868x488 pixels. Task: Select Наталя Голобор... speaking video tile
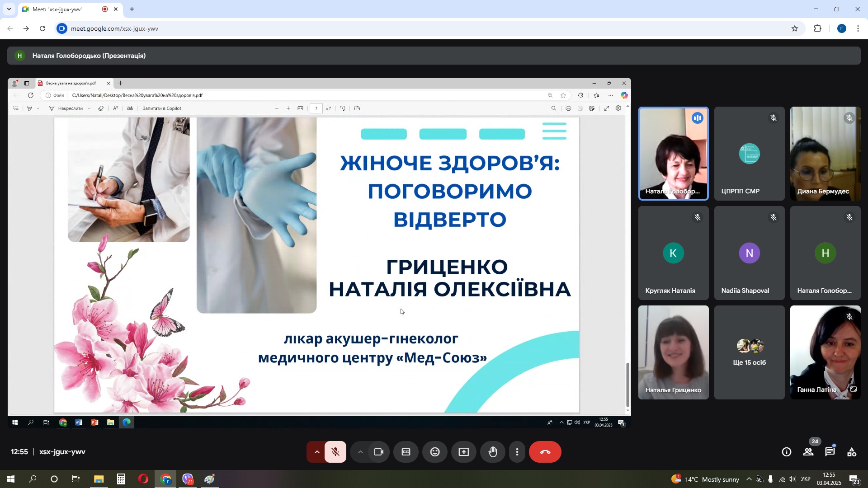pos(673,154)
